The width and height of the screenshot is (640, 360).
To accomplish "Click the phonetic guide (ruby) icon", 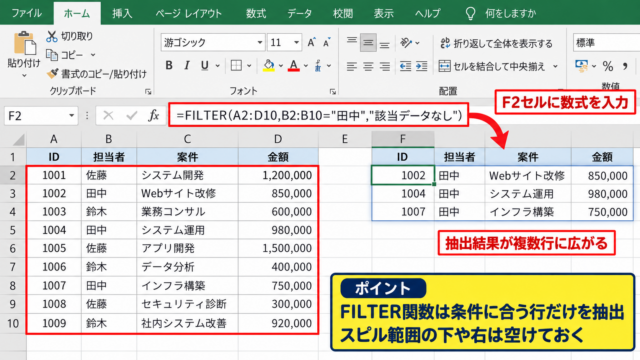I will pyautogui.click(x=318, y=65).
